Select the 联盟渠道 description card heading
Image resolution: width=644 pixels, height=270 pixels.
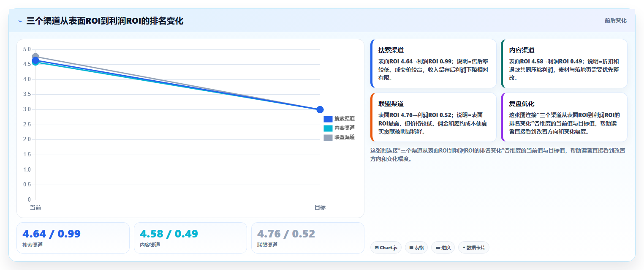391,104
